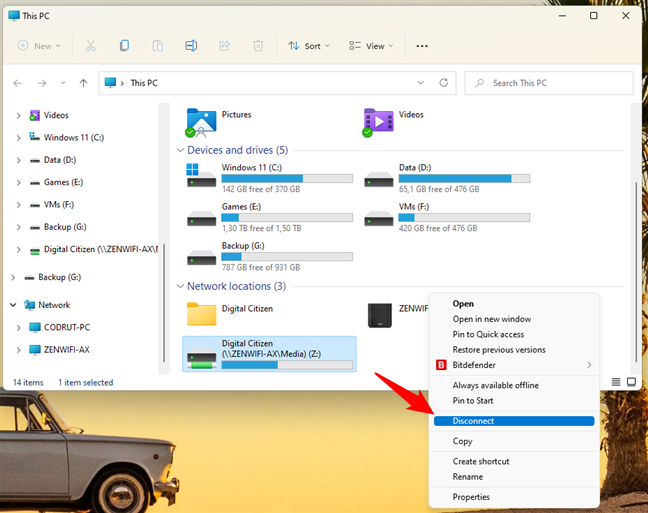
Task: Click the Paste icon in toolbar
Action: pyautogui.click(x=157, y=46)
